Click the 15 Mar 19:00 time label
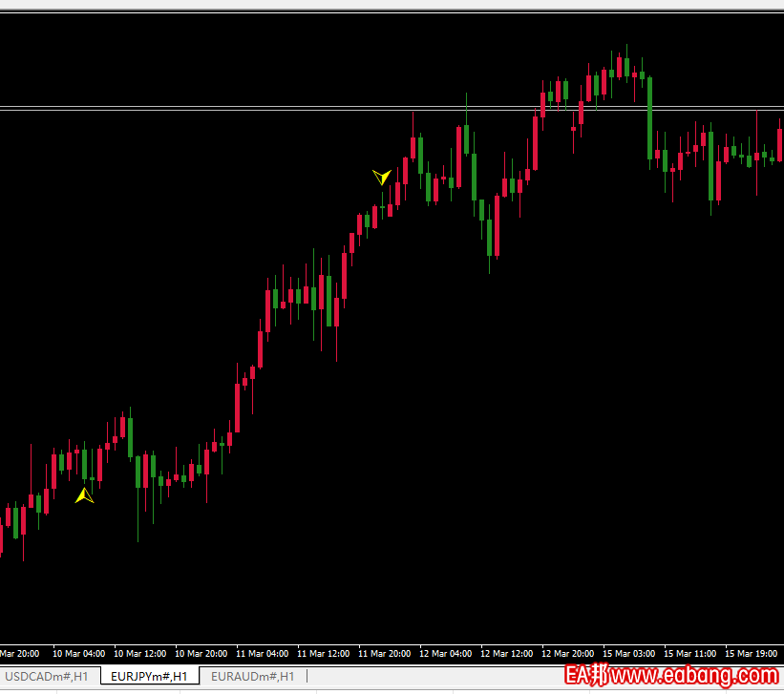The image size is (784, 694). 752,654
